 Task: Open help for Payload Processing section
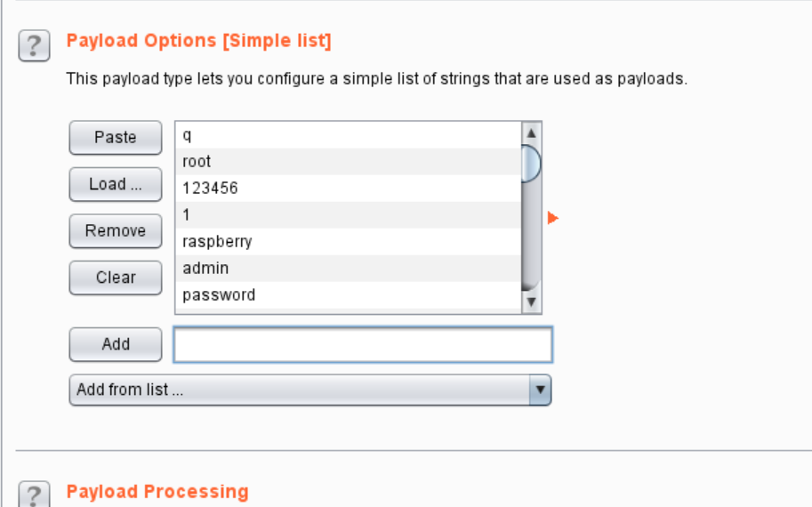tap(34, 494)
